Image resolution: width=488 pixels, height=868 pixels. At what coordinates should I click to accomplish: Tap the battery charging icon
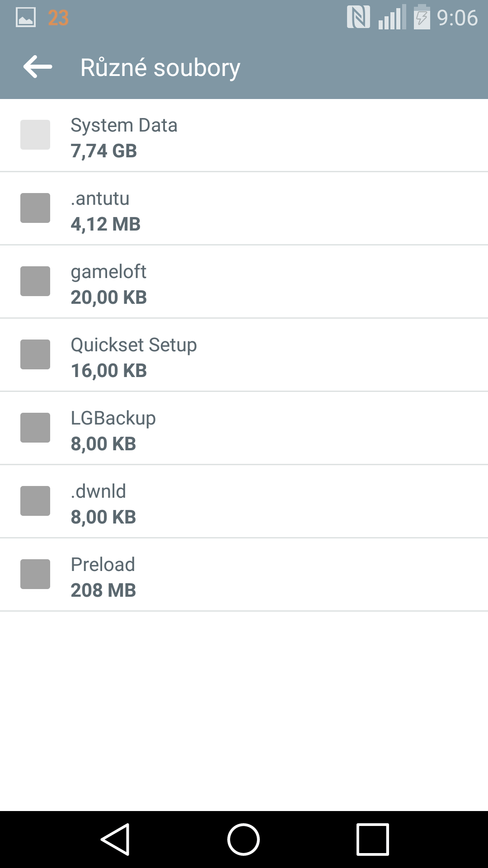[422, 17]
